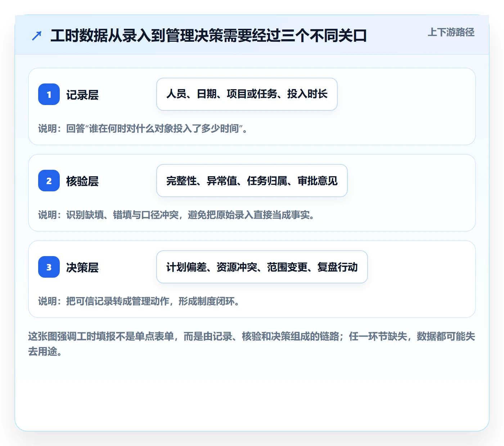Click the 记录层 description starting 回答“谁在何时
The image size is (504, 446).
[x=143, y=128]
